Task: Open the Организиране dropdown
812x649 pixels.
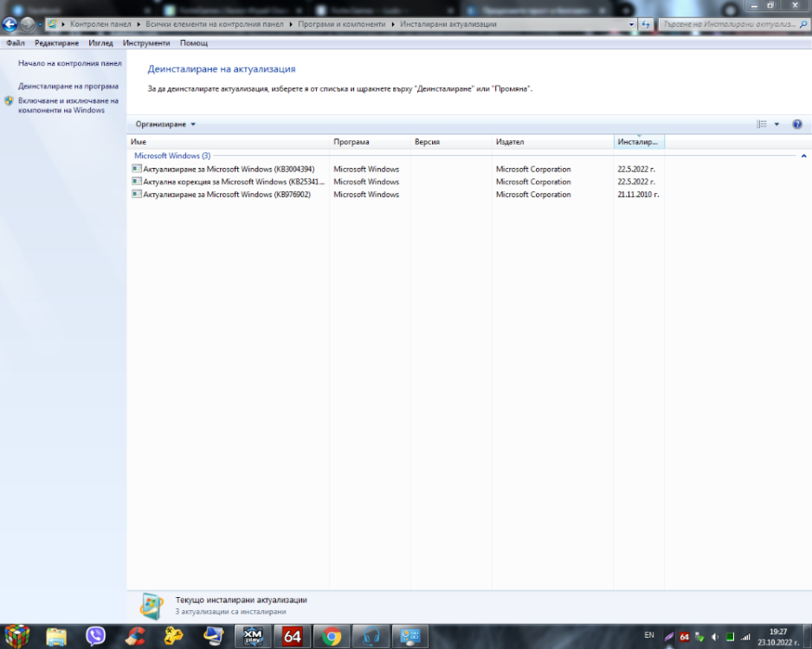Action: coord(165,125)
